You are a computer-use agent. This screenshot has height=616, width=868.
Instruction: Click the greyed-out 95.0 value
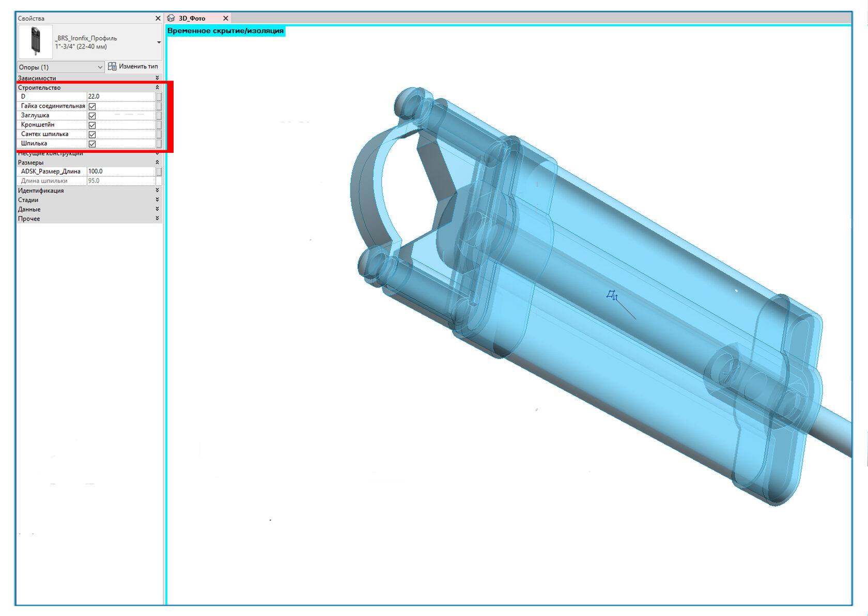[x=94, y=181]
